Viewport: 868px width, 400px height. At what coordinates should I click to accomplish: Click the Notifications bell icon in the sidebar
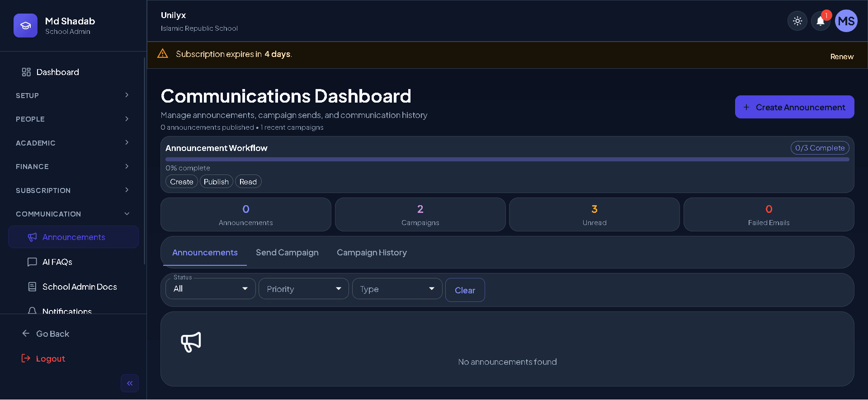coord(32,311)
